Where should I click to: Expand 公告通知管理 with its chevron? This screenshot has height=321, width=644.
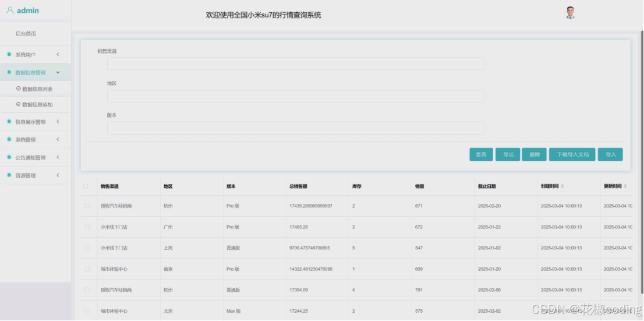[58, 157]
